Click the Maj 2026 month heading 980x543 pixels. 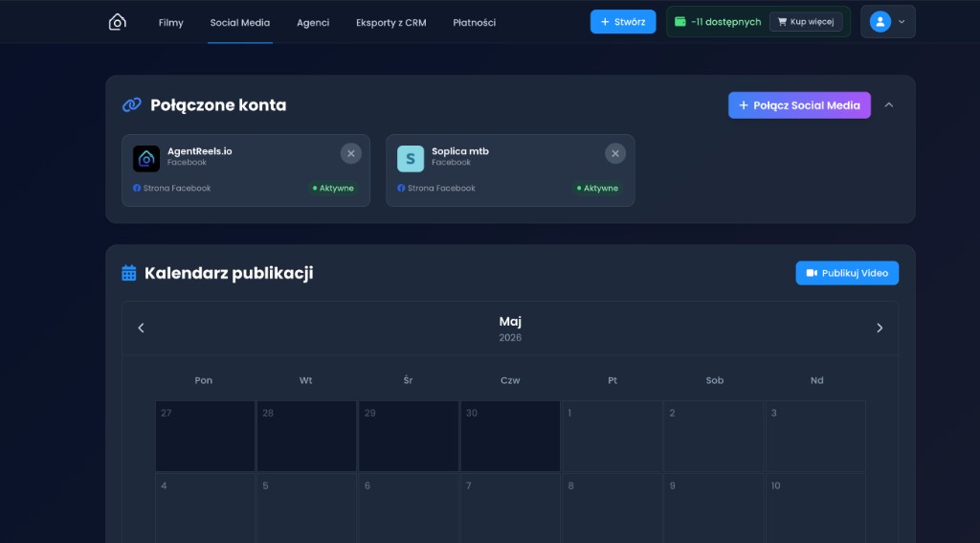coord(510,328)
